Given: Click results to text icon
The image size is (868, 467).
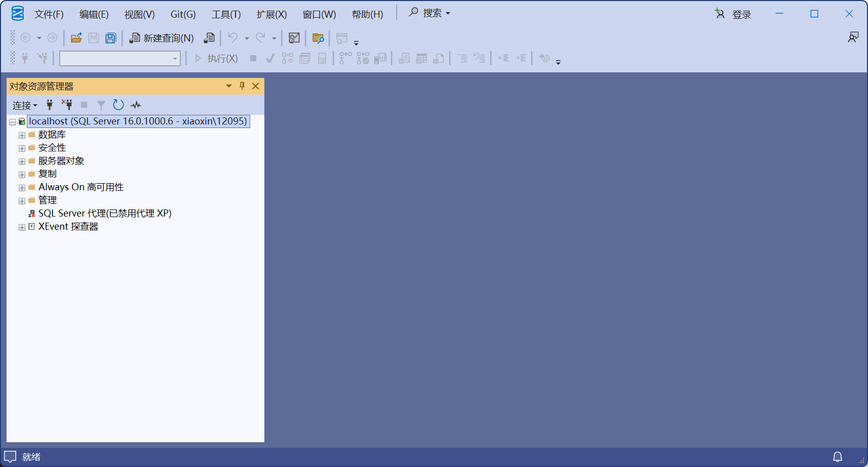Looking at the screenshot, I should [x=404, y=58].
